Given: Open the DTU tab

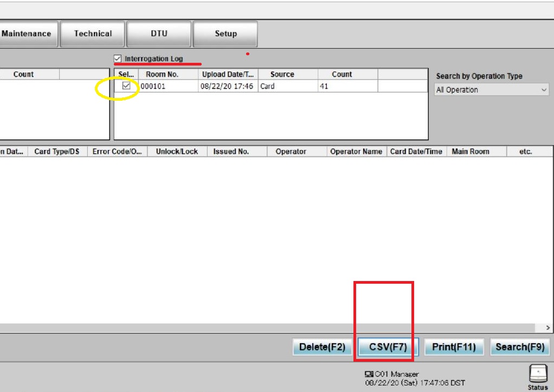Looking at the screenshot, I should (159, 34).
